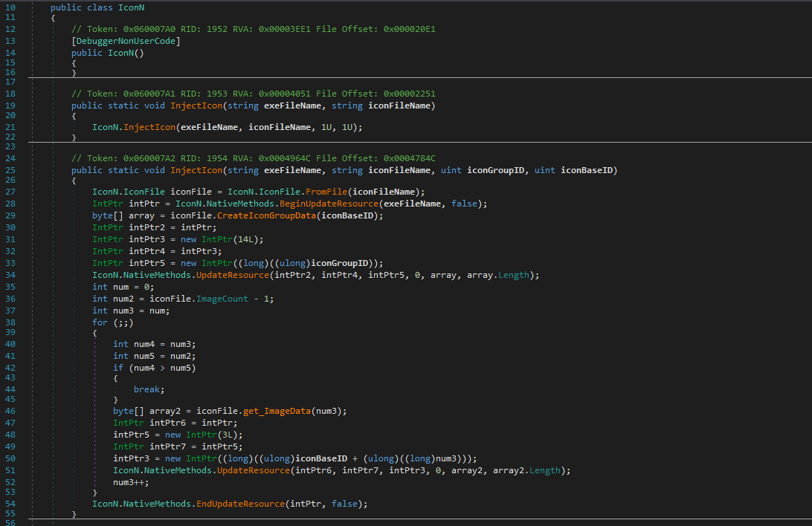Screen dimensions: 812x526
Task: Click the IconN() constructor name on line 14
Action: pyautogui.click(x=120, y=52)
